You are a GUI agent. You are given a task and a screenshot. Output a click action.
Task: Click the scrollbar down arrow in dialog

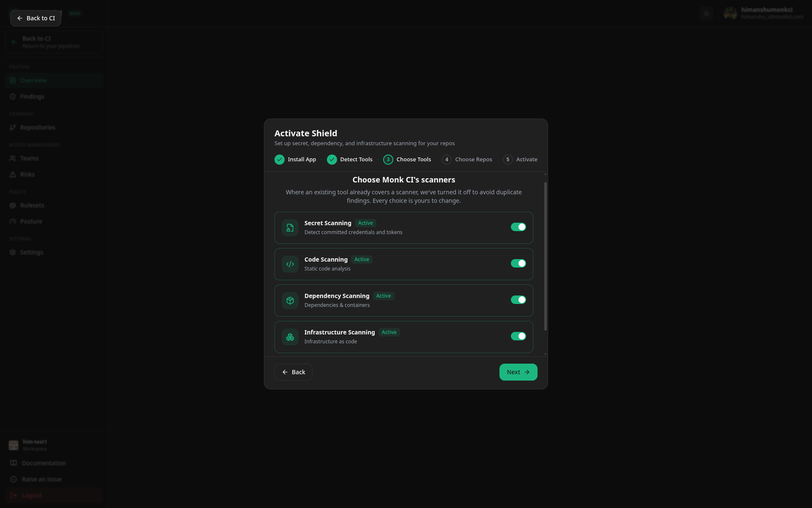[x=546, y=354]
